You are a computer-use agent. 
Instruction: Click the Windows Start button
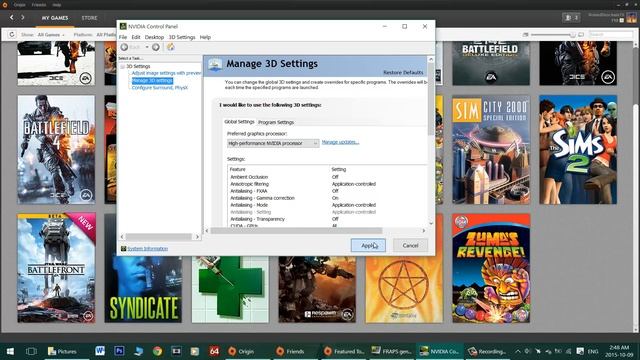(10, 351)
